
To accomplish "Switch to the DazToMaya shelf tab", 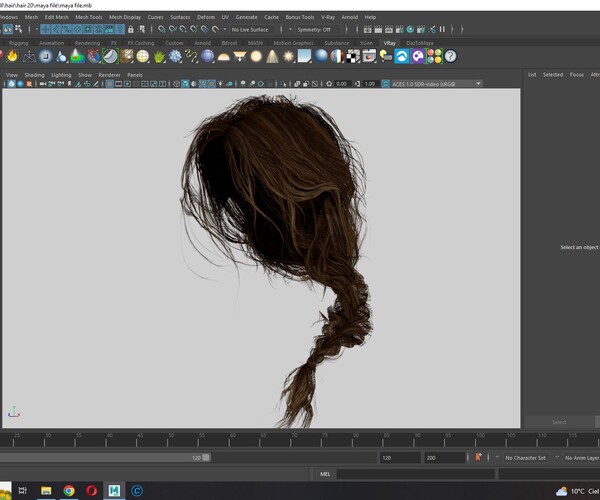I will 419,43.
